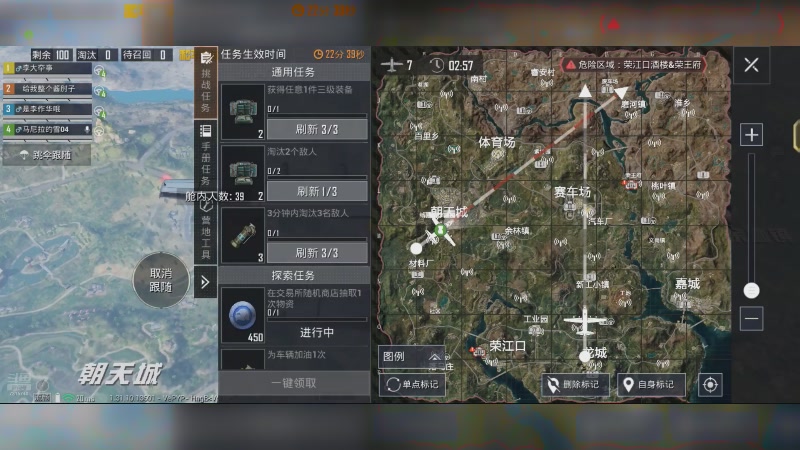Tap the 跳伞跟随 parachute follow button

tap(47, 155)
